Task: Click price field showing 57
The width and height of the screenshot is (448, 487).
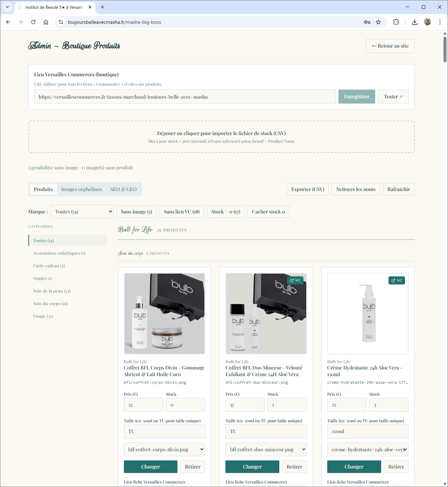Action: [245, 405]
